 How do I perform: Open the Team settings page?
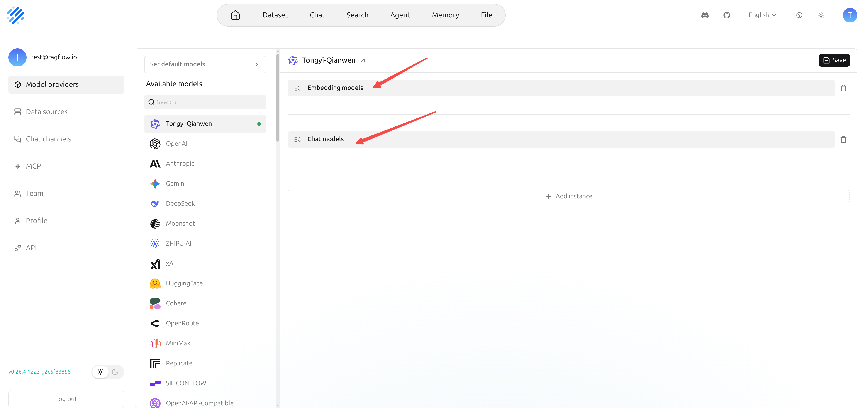[x=66, y=194]
